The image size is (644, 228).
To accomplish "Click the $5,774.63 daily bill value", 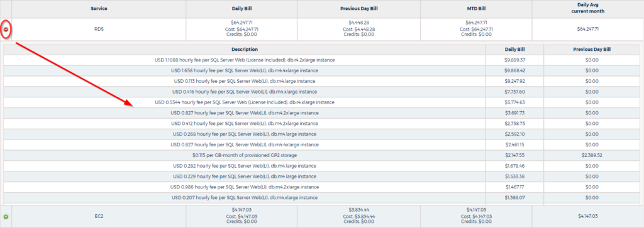I will click(514, 102).
